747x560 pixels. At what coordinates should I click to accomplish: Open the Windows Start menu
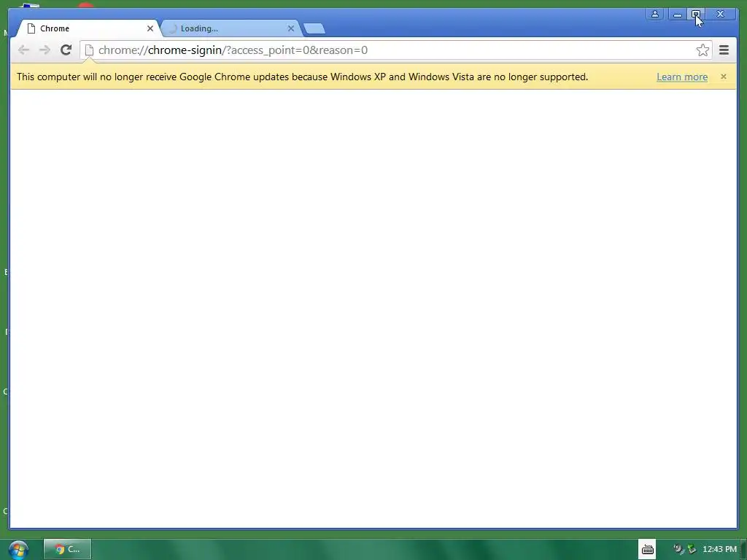[x=18, y=550]
